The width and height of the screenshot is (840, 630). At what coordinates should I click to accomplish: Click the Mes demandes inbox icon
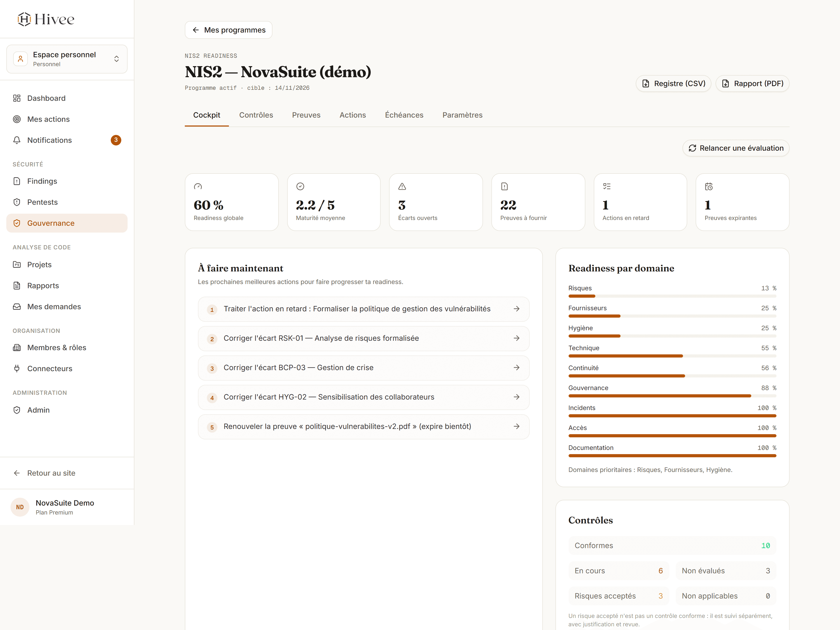[x=17, y=306]
